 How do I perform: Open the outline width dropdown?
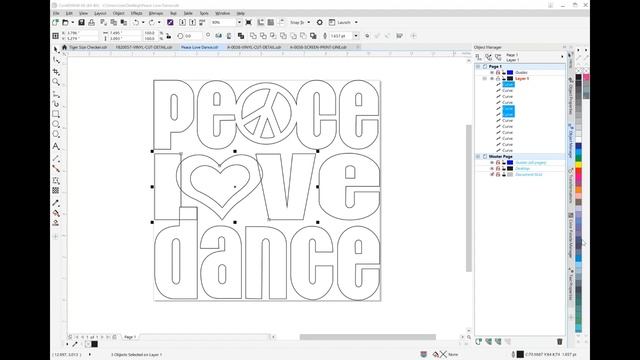click(x=356, y=36)
